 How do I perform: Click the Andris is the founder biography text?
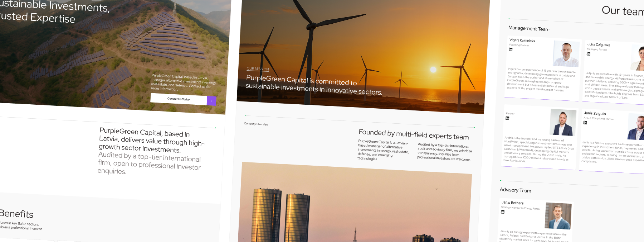[538, 149]
